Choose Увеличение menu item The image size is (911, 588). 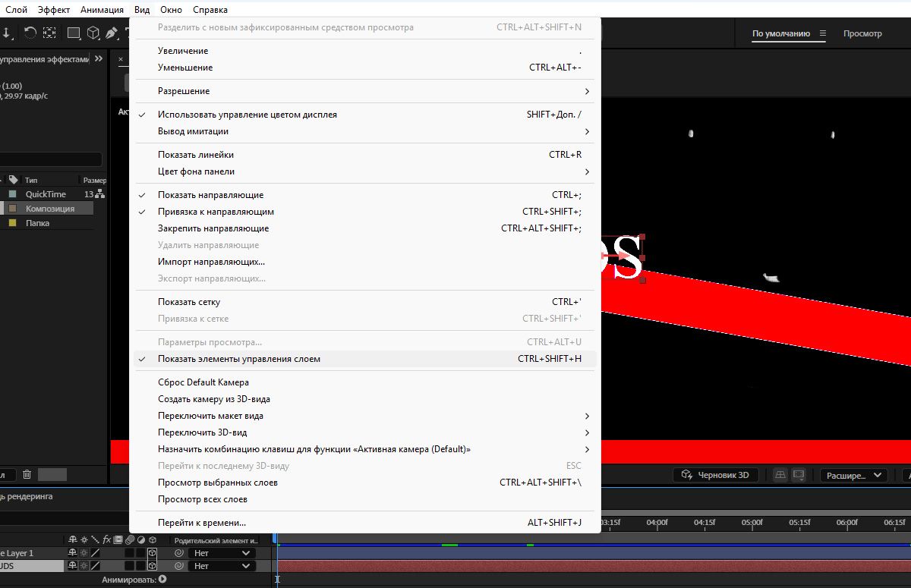pos(364,51)
